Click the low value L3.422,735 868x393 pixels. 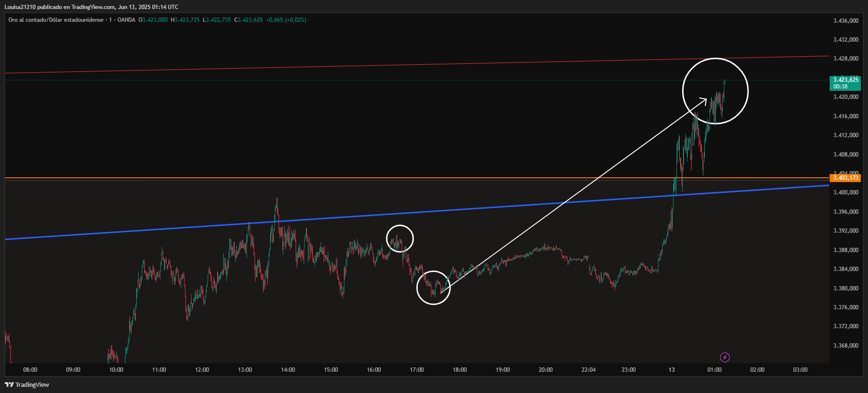click(217, 20)
